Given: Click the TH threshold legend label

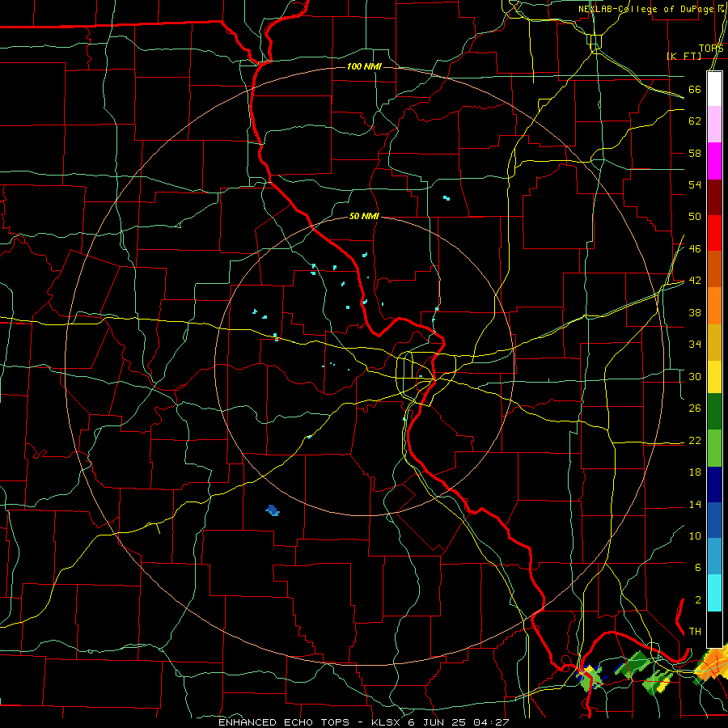Looking at the screenshot, I should (x=695, y=632).
